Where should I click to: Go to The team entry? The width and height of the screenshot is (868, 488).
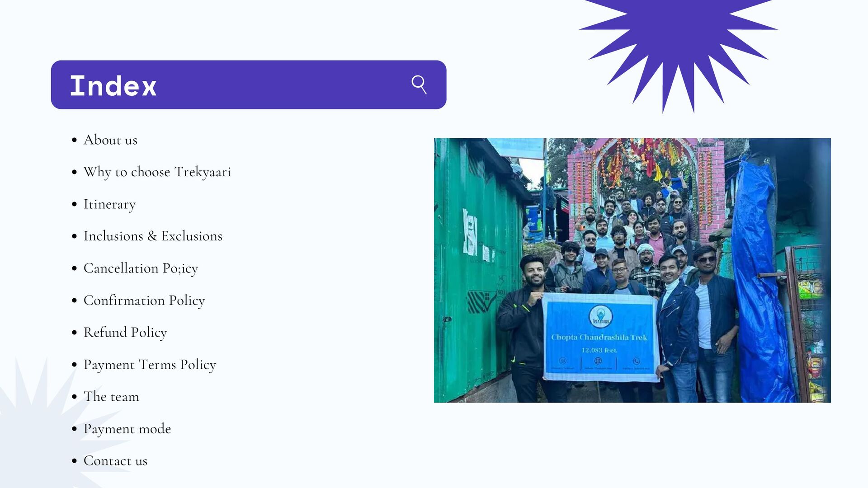point(111,397)
